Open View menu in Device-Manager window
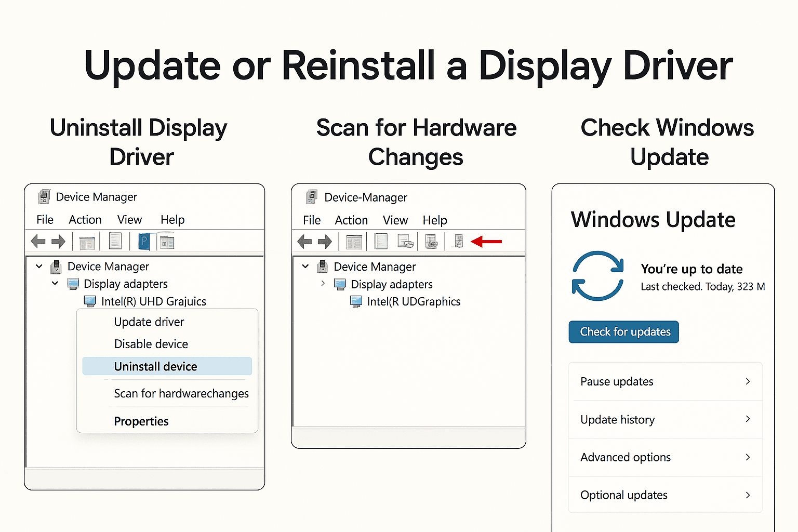The image size is (798, 532). pyautogui.click(x=395, y=220)
